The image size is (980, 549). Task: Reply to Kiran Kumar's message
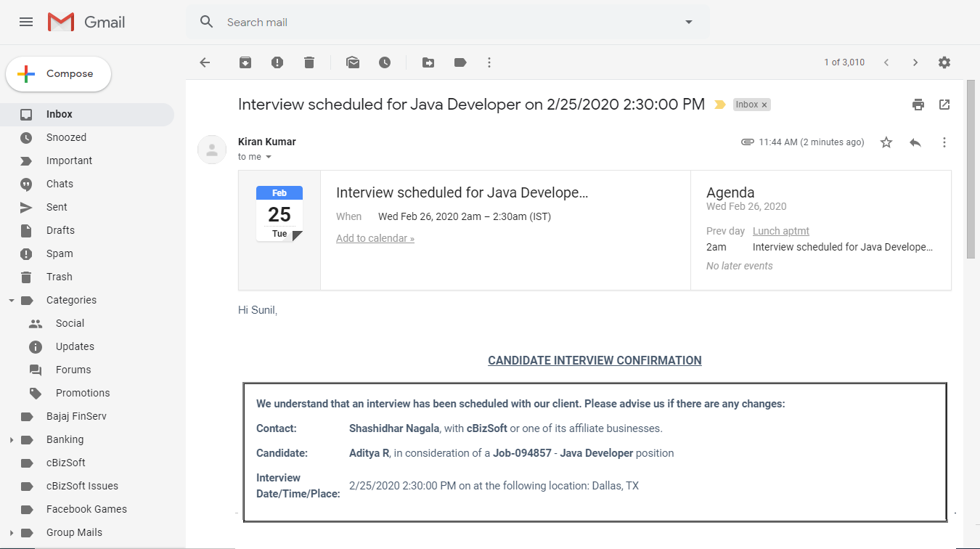tap(915, 142)
